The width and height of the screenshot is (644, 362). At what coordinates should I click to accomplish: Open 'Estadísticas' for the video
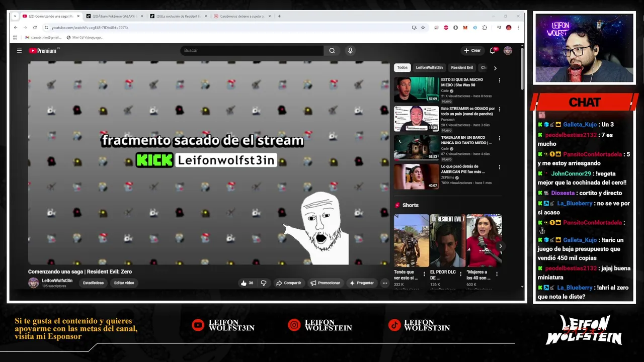[93, 283]
